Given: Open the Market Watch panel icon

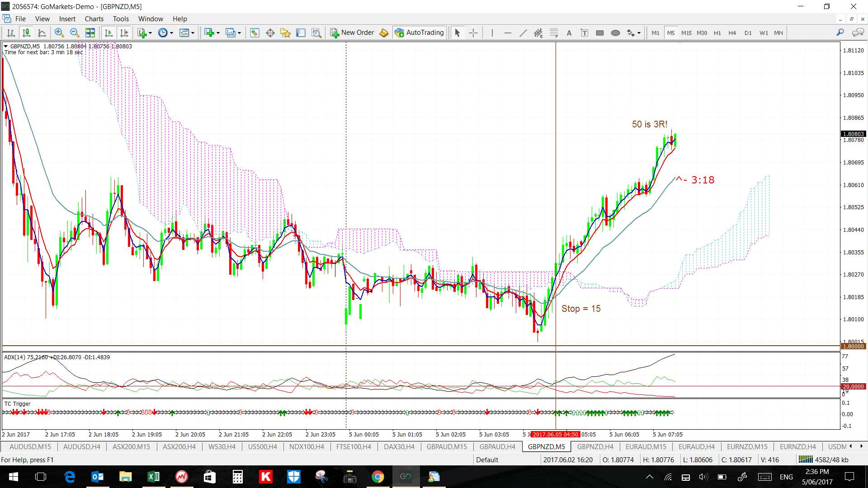Looking at the screenshot, I should 255,33.
